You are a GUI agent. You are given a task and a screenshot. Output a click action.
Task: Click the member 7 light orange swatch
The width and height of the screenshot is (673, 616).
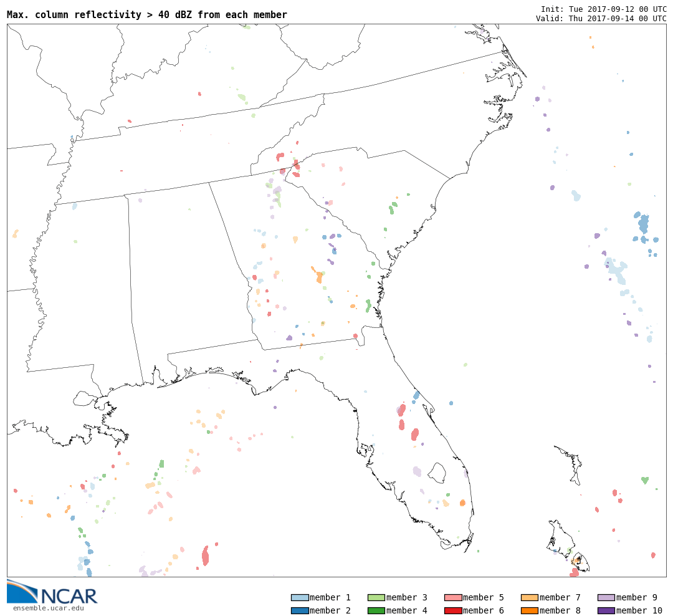530,597
